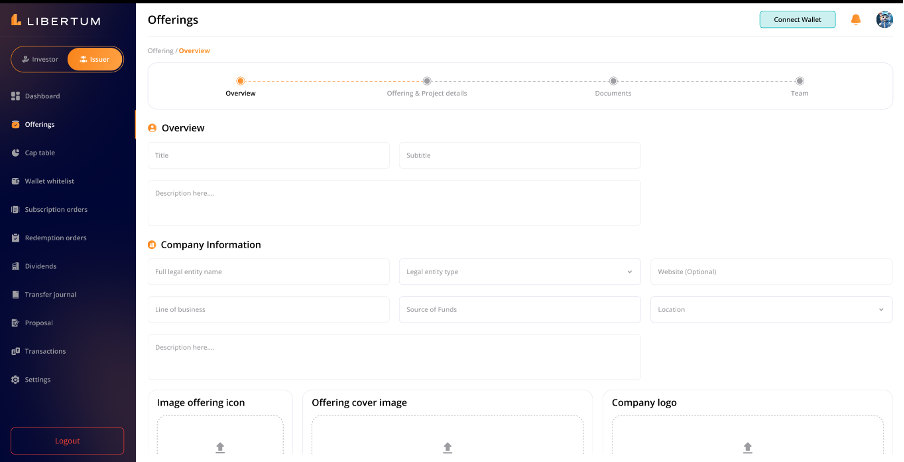Select the Issuer role toggle
Screen dimensions: 904x462
95,59
